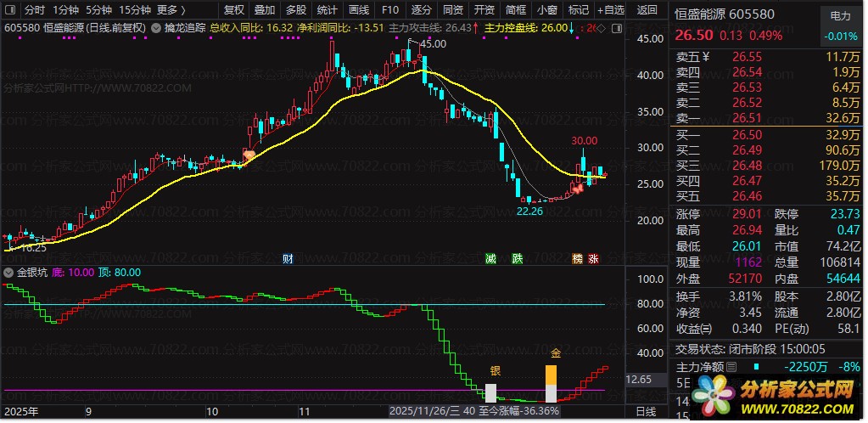Click the 减 marker on chart

pyautogui.click(x=490, y=258)
